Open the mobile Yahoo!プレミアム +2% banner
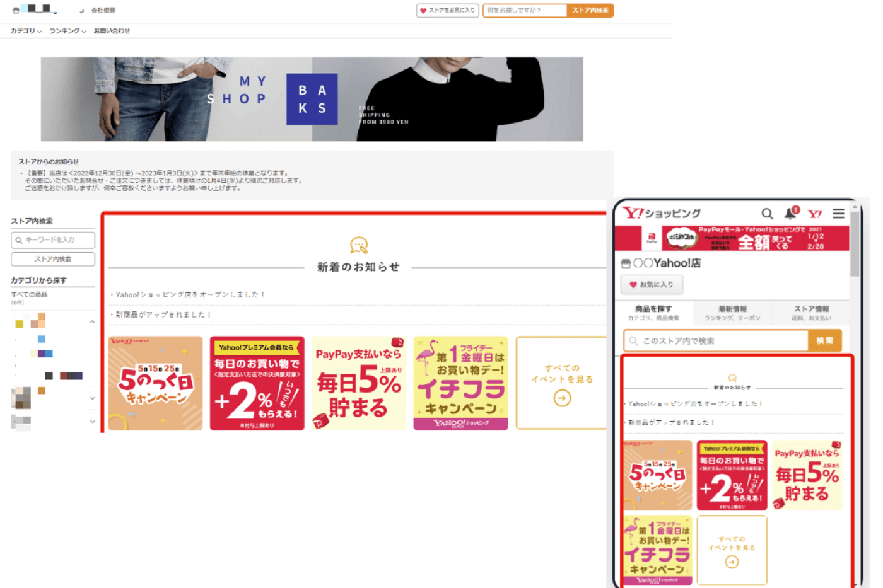The height and width of the screenshot is (588, 883). tap(732, 475)
